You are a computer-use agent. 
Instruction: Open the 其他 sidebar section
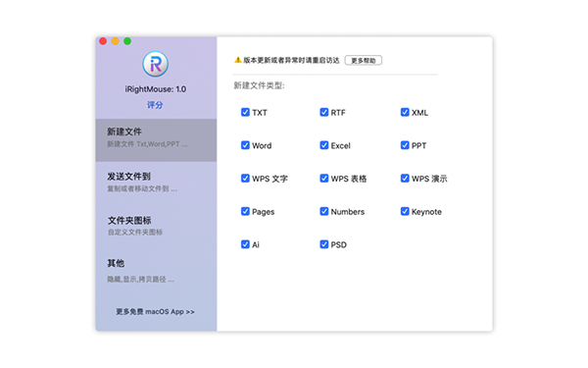[156, 271]
